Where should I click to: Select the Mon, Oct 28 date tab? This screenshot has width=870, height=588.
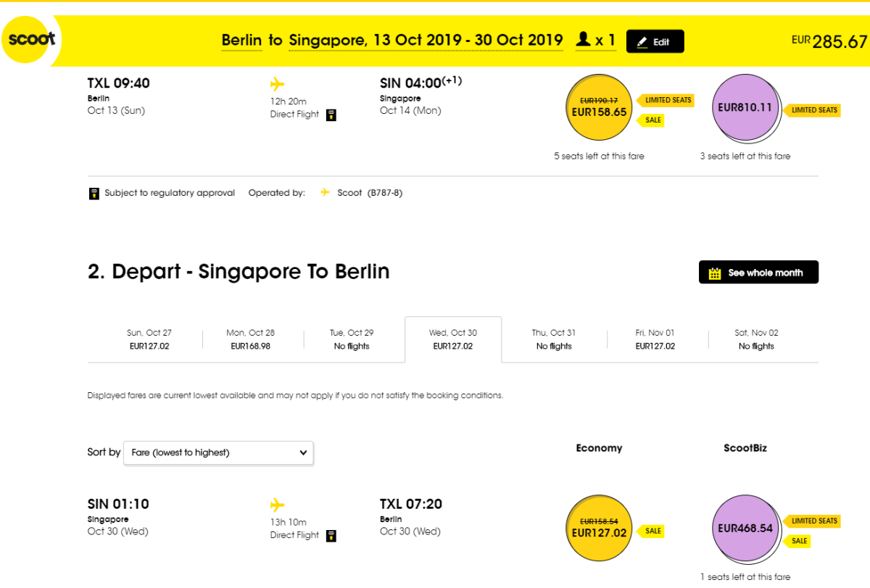point(250,339)
